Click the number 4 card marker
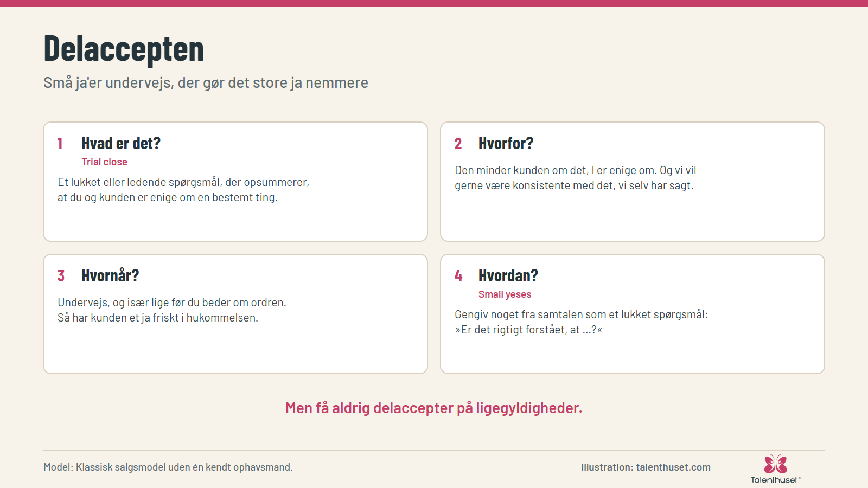The width and height of the screenshot is (868, 488). 458,276
